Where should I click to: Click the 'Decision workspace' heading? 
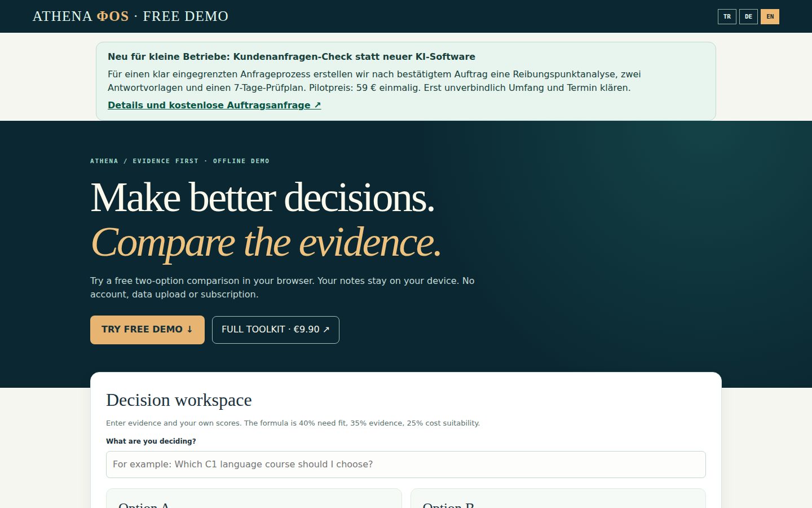click(x=179, y=400)
